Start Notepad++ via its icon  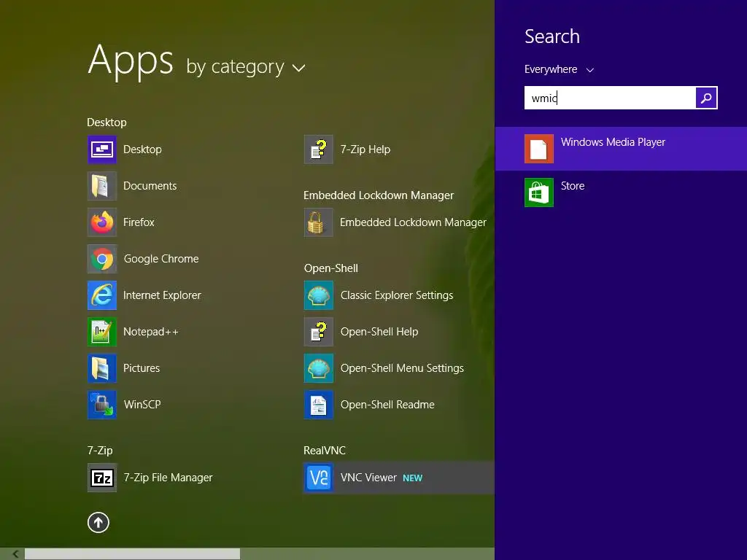(102, 332)
